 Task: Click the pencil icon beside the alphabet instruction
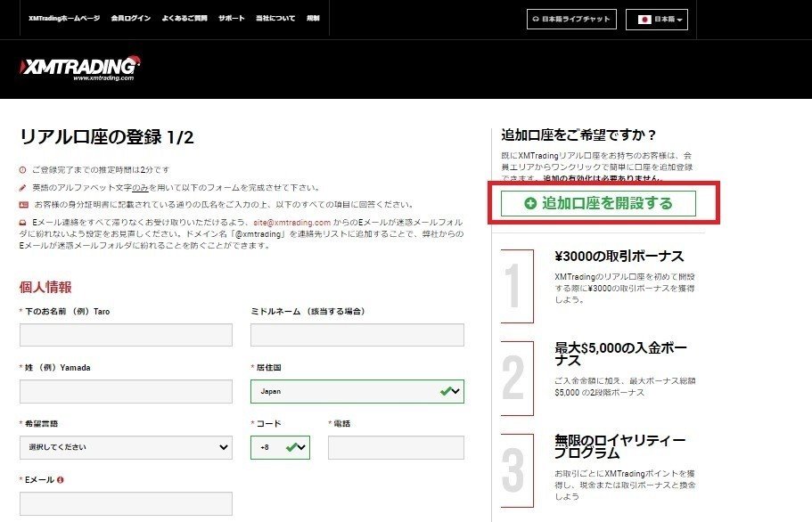22,187
